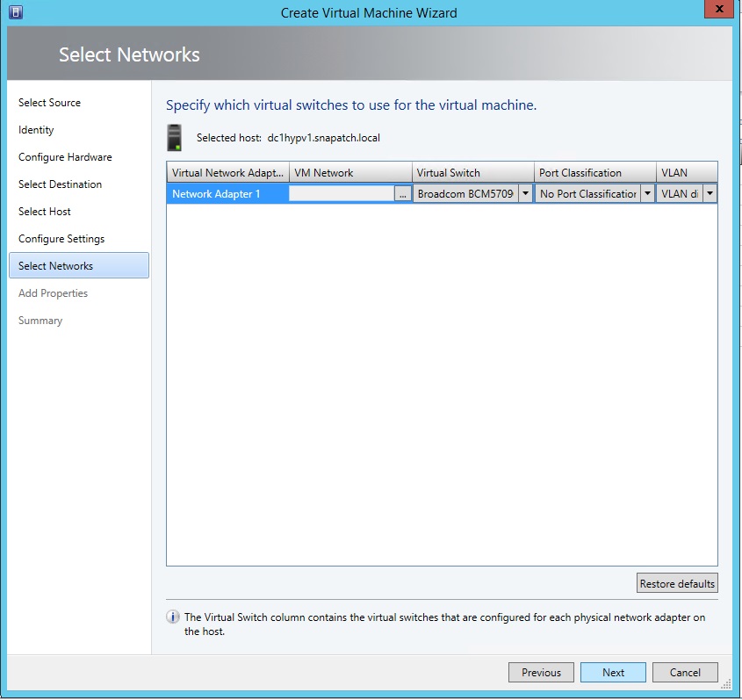Image resolution: width=742 pixels, height=700 pixels.
Task: Go to the Configure Settings step
Action: tap(61, 239)
